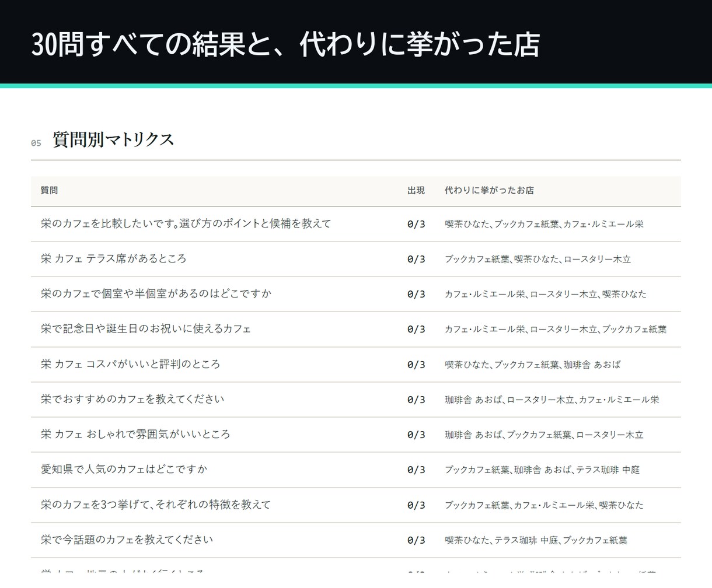
Task: Select question 栄のカフェを比較したいです。選び方のポイントと候補を教えて
Action: 186,223
